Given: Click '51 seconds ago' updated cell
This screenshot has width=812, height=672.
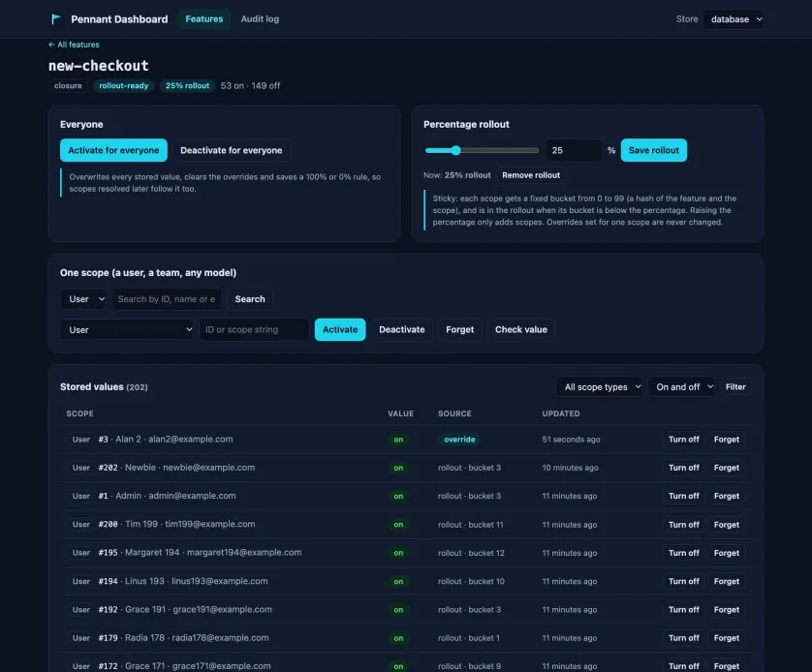Looking at the screenshot, I should [x=571, y=440].
